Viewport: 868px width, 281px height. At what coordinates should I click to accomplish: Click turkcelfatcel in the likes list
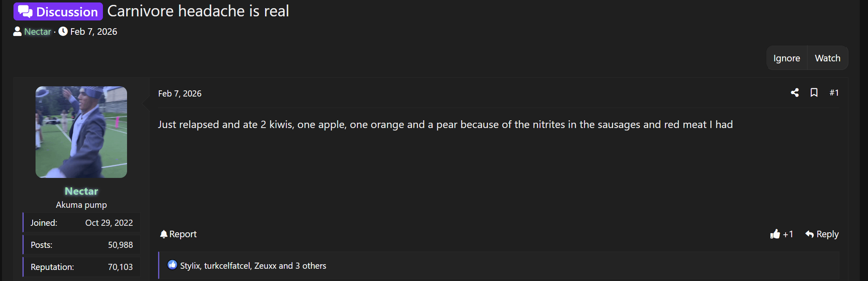point(227,265)
